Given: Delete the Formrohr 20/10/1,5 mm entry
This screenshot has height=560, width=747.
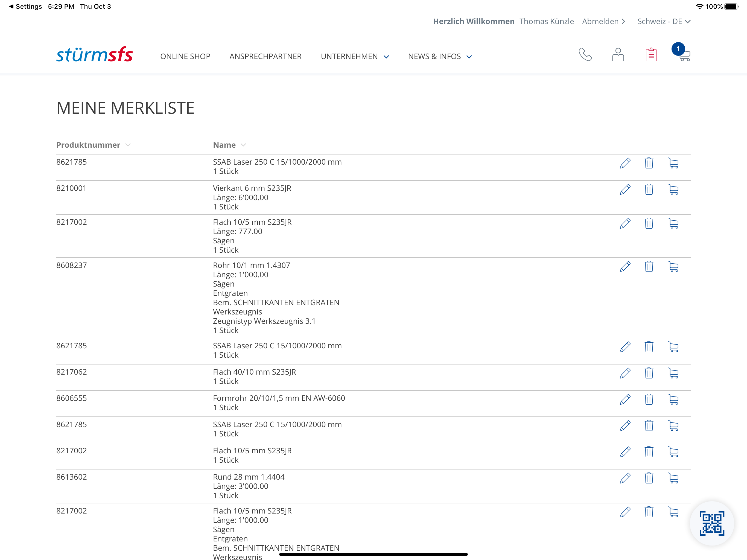Looking at the screenshot, I should pyautogui.click(x=649, y=399).
